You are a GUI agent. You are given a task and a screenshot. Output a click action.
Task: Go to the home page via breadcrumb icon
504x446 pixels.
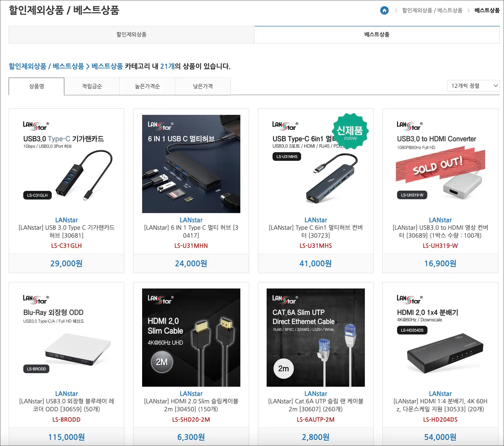click(384, 10)
